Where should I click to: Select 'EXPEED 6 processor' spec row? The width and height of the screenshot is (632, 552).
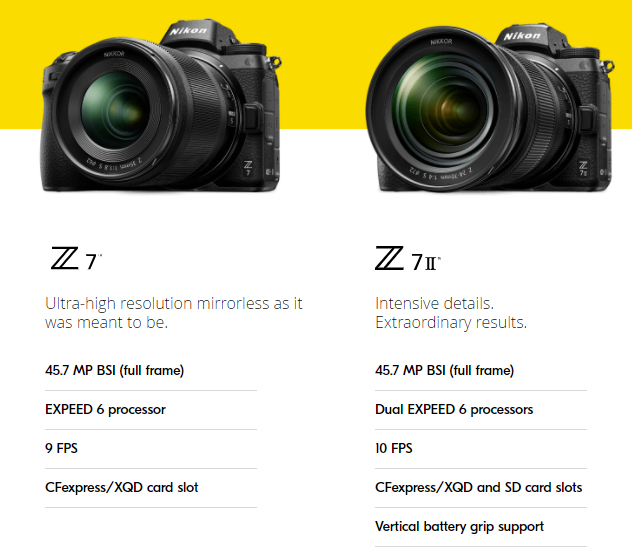point(151,410)
